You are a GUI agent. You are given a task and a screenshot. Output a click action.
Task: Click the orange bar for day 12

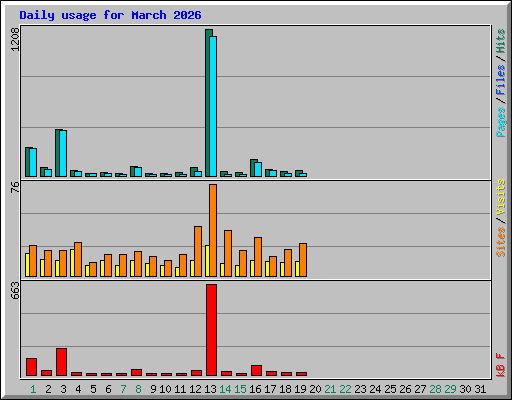[198, 251]
